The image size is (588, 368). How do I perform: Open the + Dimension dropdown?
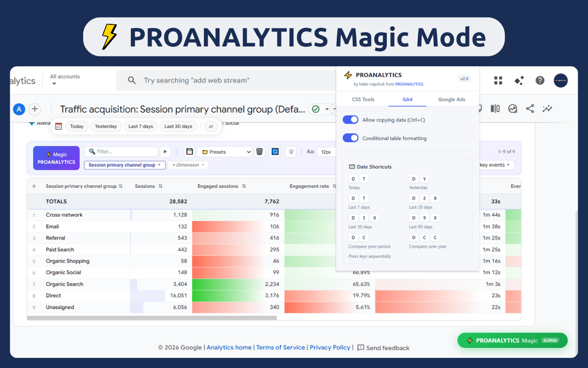pyautogui.click(x=188, y=165)
